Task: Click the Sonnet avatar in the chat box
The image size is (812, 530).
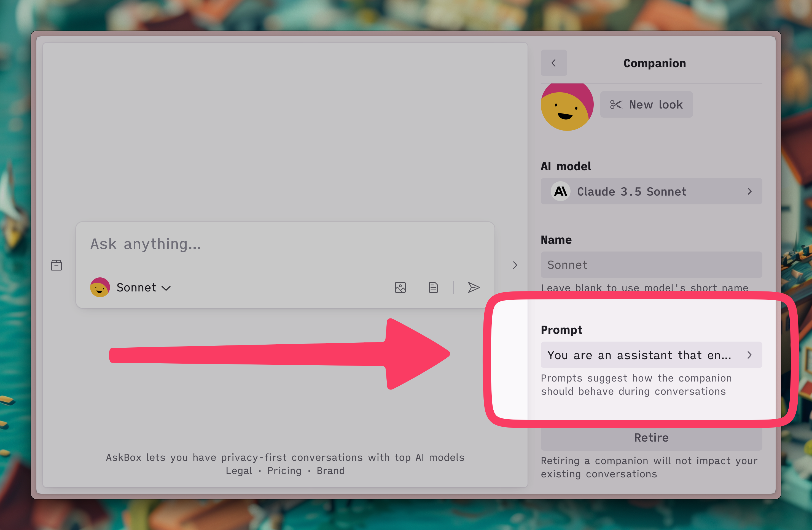Action: coord(100,287)
